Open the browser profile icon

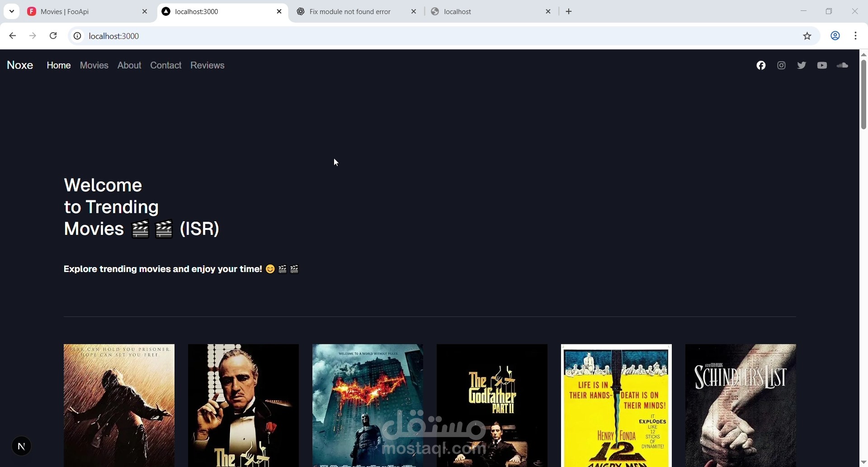point(835,36)
